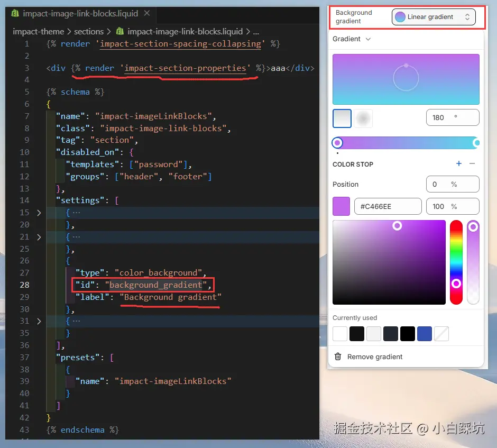Click Remove gradient button

pyautogui.click(x=369, y=356)
